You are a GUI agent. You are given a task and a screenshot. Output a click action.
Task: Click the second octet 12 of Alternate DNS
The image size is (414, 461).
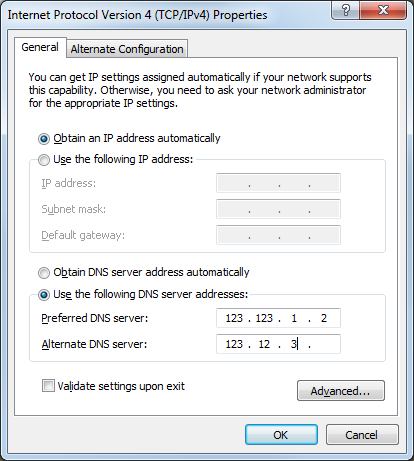[x=264, y=344]
